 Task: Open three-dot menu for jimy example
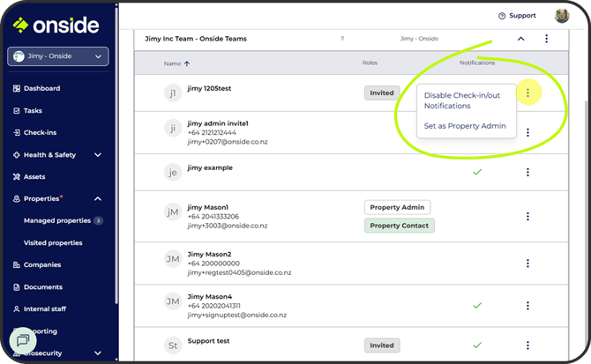point(527,173)
